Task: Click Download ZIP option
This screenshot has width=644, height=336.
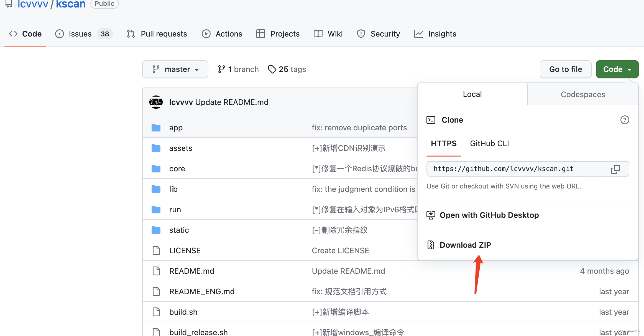Action: pyautogui.click(x=465, y=245)
